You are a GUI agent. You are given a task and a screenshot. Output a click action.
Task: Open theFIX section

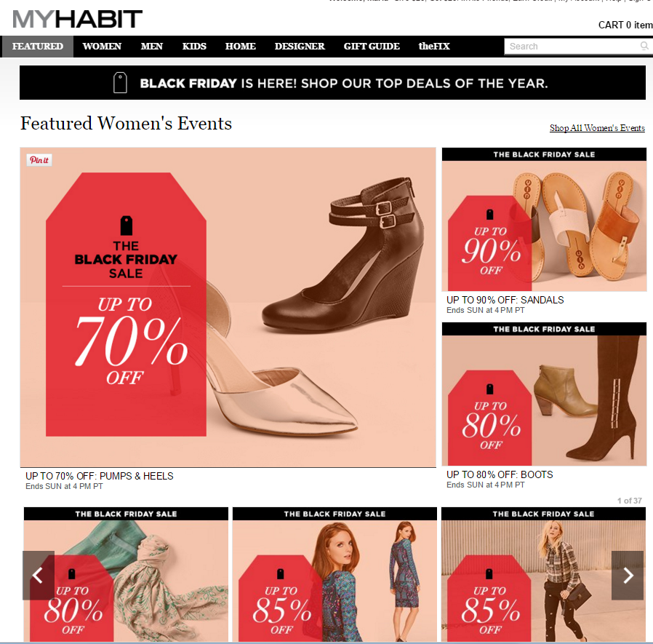(x=434, y=47)
